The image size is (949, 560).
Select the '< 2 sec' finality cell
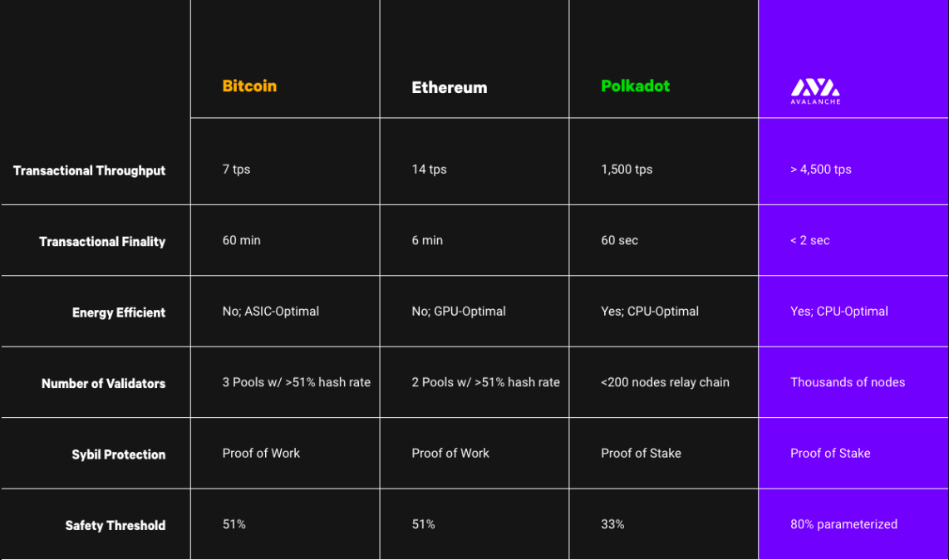click(x=810, y=240)
